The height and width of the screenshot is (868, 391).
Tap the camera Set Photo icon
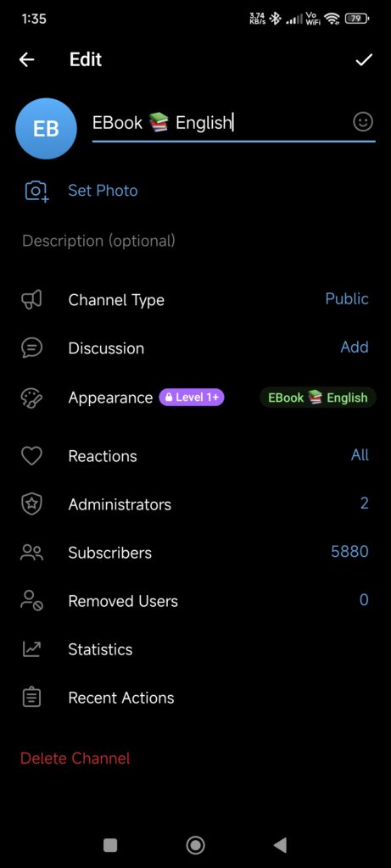(36, 191)
